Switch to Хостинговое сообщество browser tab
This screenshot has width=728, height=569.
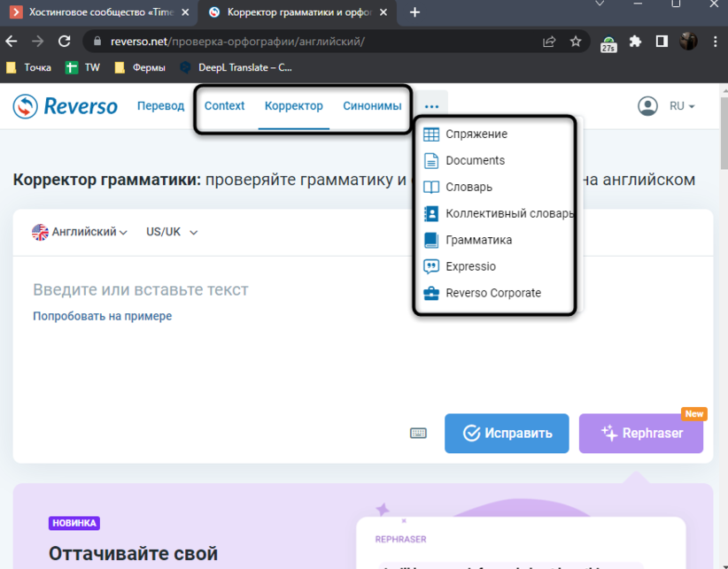point(99,12)
